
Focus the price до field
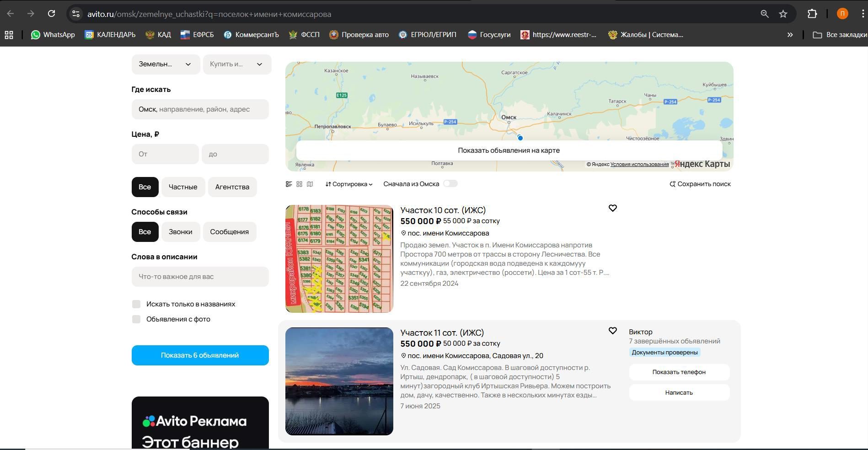[235, 154]
